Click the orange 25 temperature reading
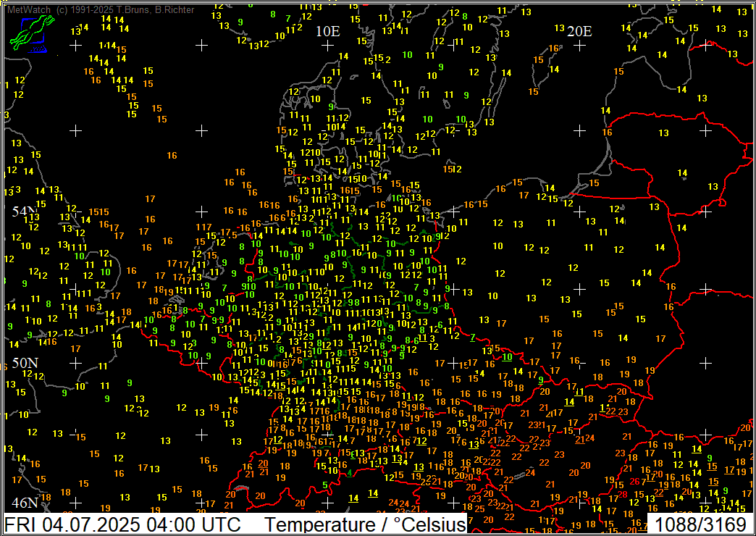756x536 pixels. [479, 509]
